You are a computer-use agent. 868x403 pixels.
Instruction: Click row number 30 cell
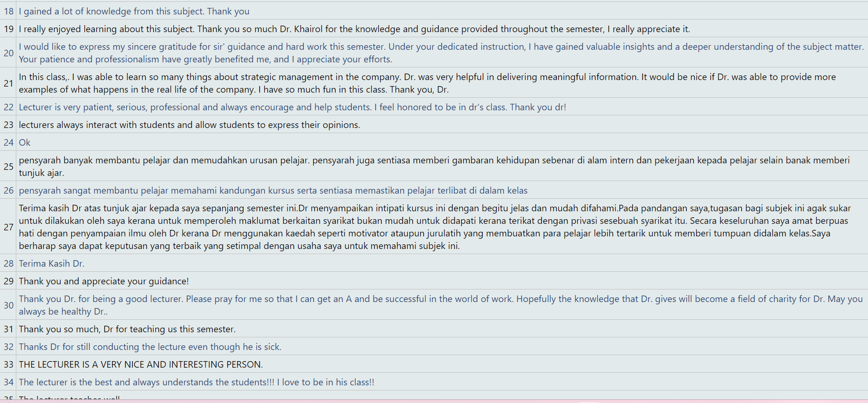(x=8, y=305)
